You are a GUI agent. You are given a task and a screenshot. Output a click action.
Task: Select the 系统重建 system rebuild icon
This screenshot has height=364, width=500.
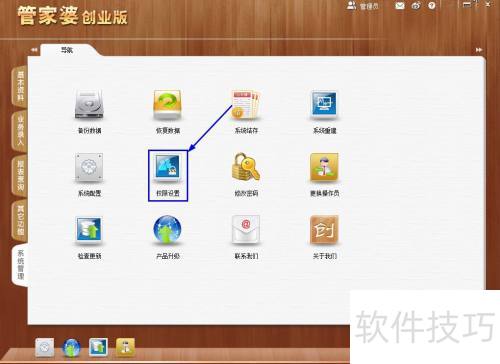pos(324,105)
